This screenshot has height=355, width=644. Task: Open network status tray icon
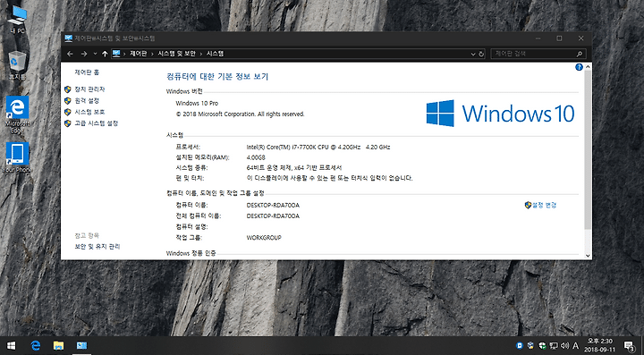click(554, 345)
